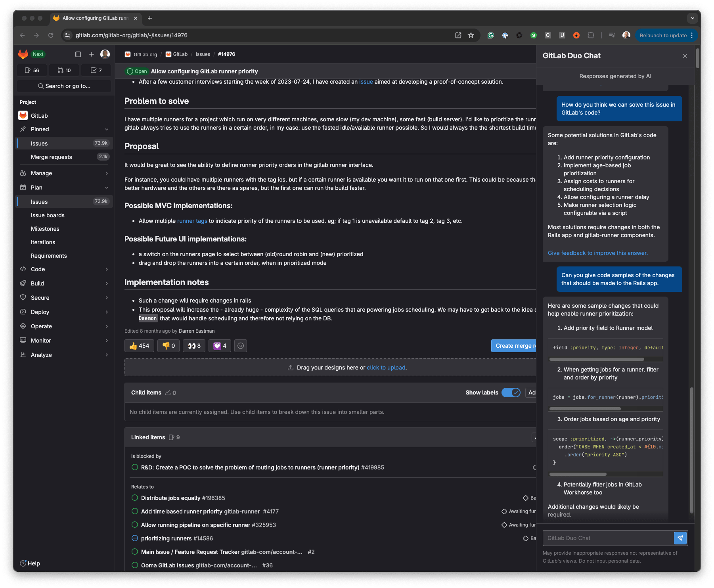Open Issue boards under Plan
The height and width of the screenshot is (588, 714).
pos(65,215)
